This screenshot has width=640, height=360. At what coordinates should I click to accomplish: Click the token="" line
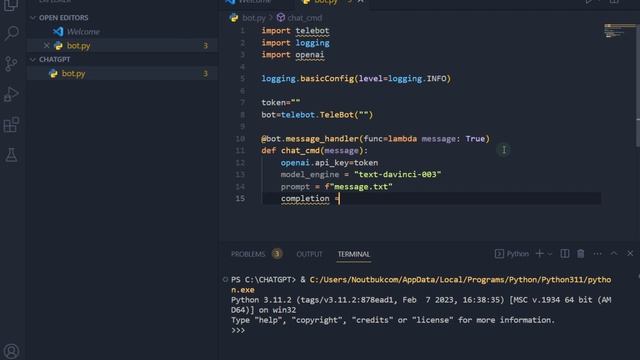click(x=281, y=102)
